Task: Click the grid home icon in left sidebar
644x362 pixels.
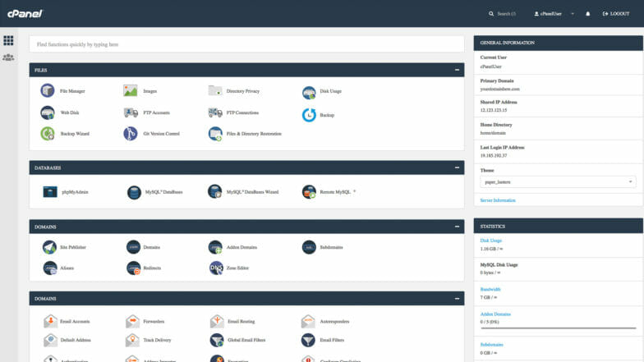Action: click(x=8, y=40)
